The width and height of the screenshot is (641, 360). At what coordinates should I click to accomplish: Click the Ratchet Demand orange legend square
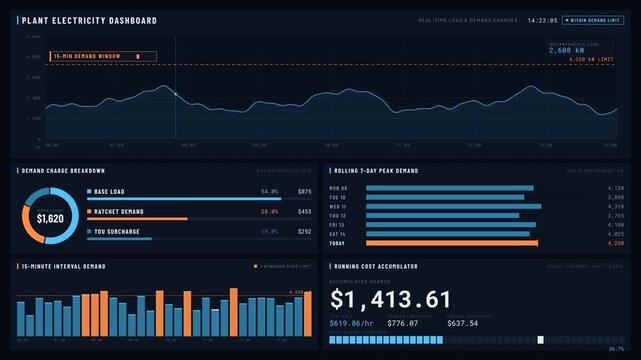(x=89, y=211)
